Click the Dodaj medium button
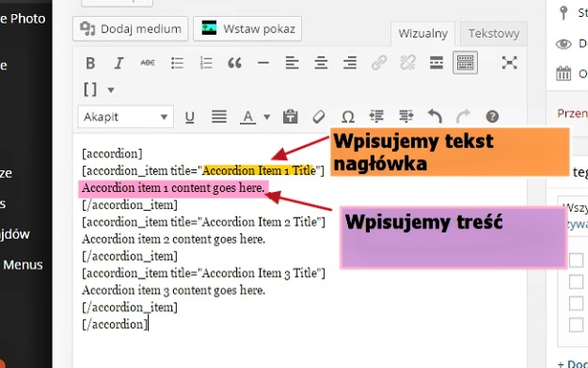The height and width of the screenshot is (368, 588). point(130,29)
